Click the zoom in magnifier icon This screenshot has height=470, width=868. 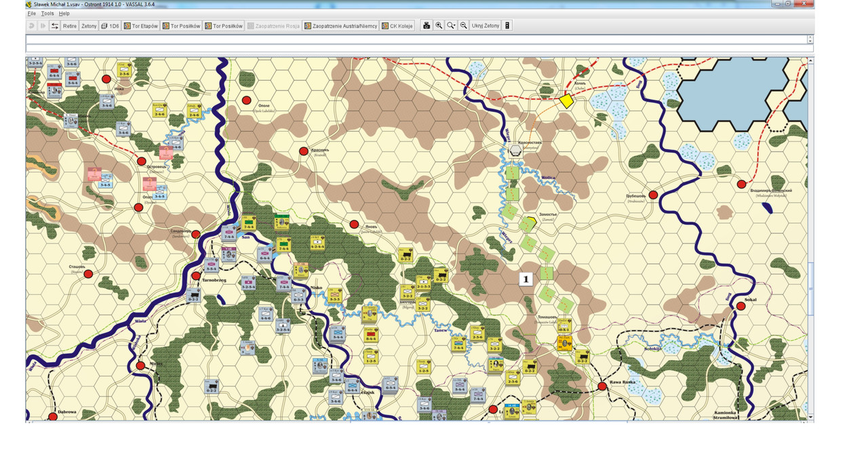439,26
